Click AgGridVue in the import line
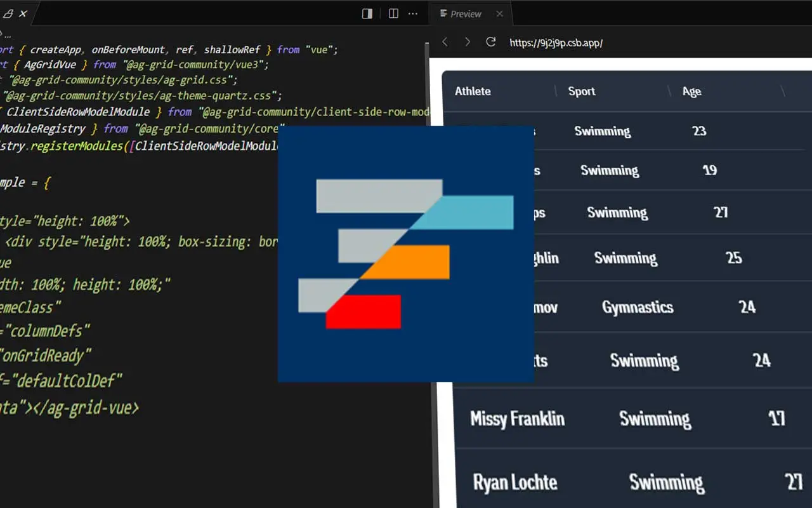Viewport: 812px width, 508px height. [x=49, y=65]
